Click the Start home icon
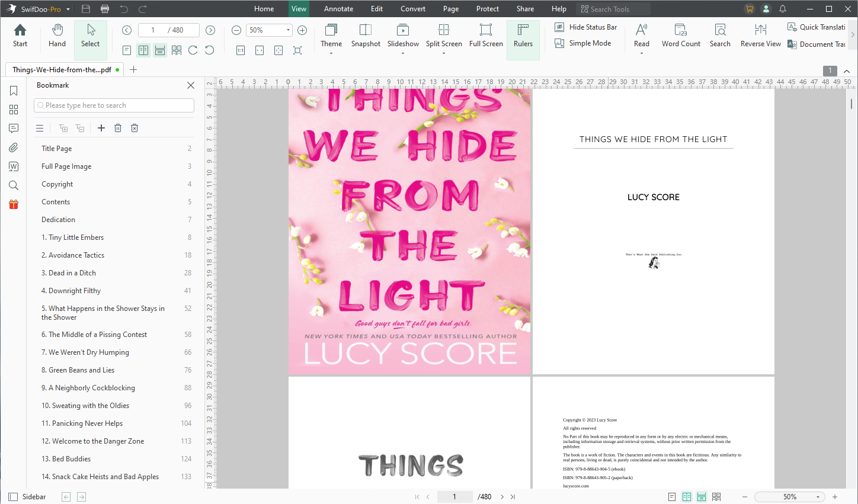 (20, 36)
